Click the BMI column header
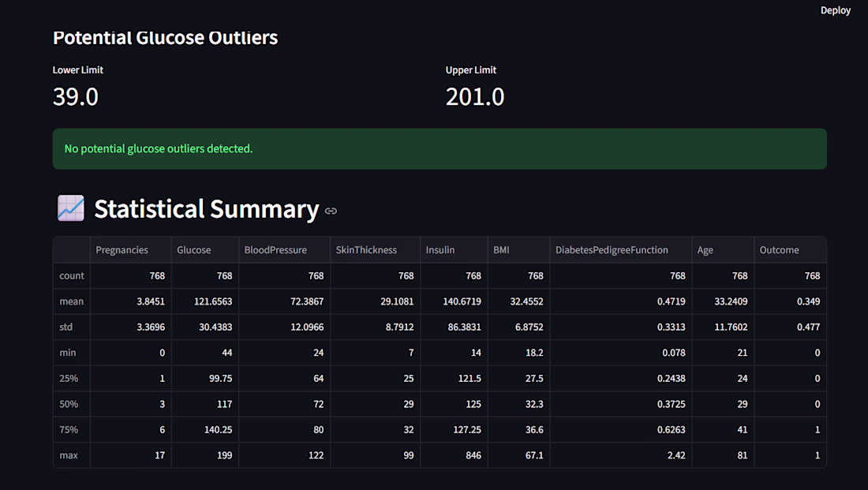 pyautogui.click(x=518, y=249)
